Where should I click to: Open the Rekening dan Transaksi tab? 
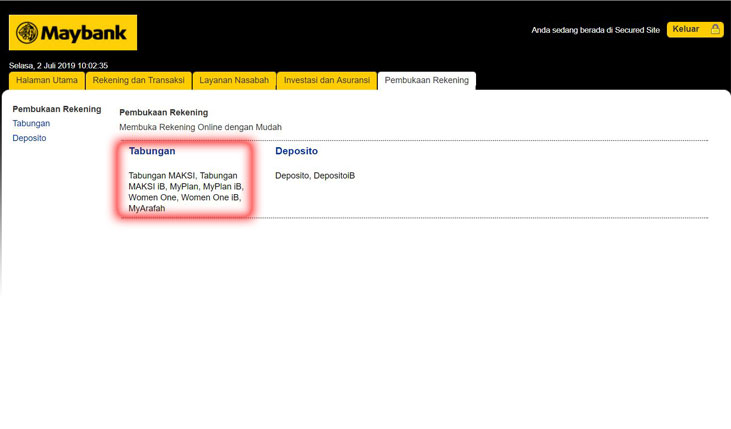click(x=138, y=80)
